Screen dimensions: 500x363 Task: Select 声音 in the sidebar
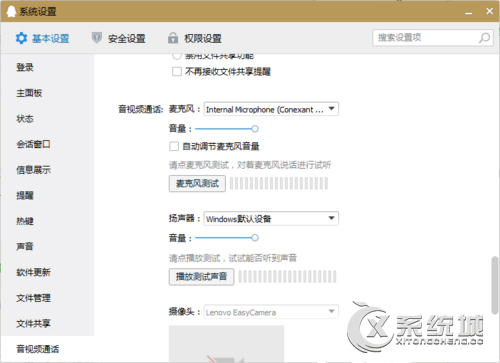click(x=25, y=247)
